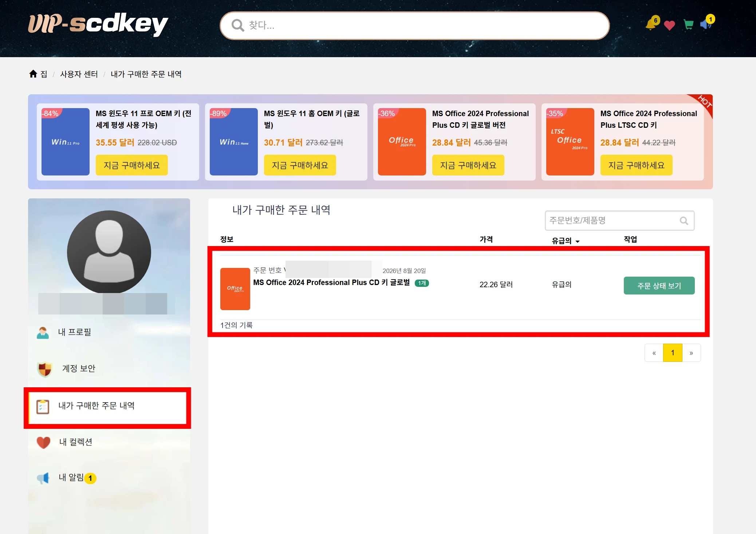The image size is (756, 534).
Task: Click the VIP-scdkey logo
Action: pos(98,24)
